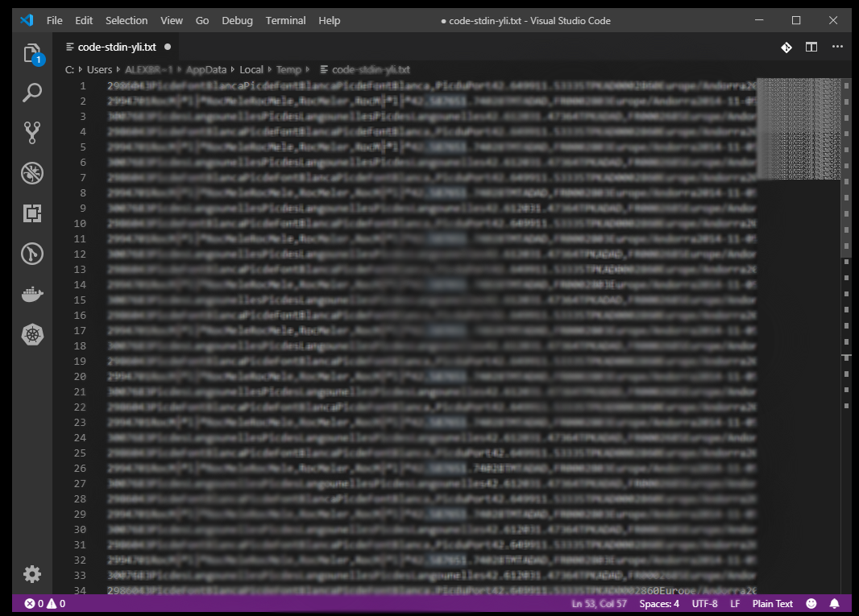The height and width of the screenshot is (616, 859).
Task: Click the Split Editor Right icon
Action: (811, 48)
